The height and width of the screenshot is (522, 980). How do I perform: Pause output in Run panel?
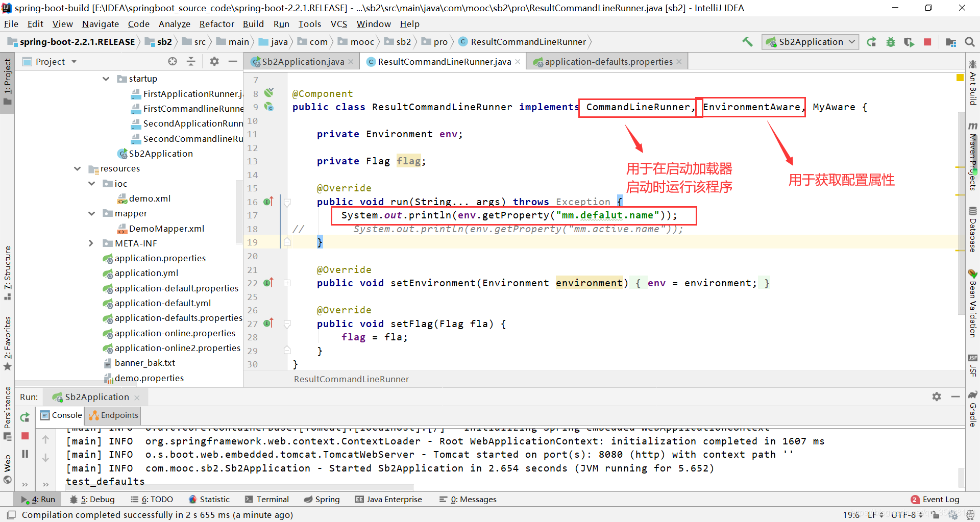coord(25,454)
